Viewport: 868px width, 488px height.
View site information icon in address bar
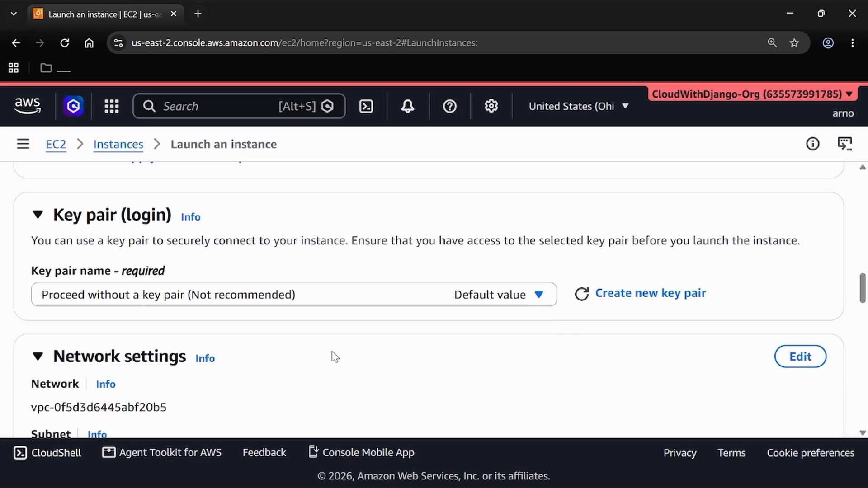[118, 43]
